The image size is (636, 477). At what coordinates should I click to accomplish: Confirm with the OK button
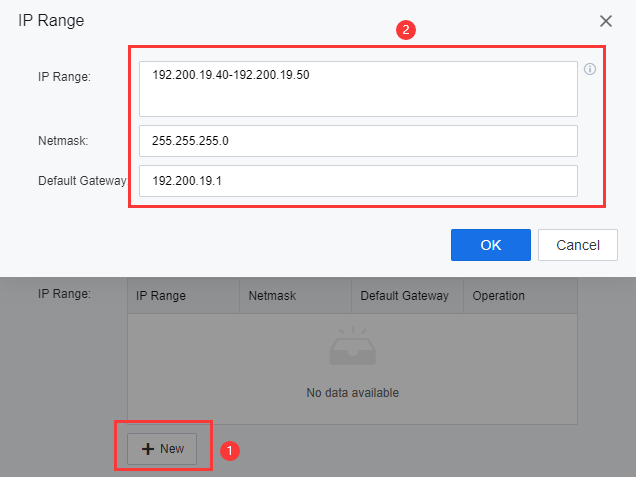[x=490, y=245]
